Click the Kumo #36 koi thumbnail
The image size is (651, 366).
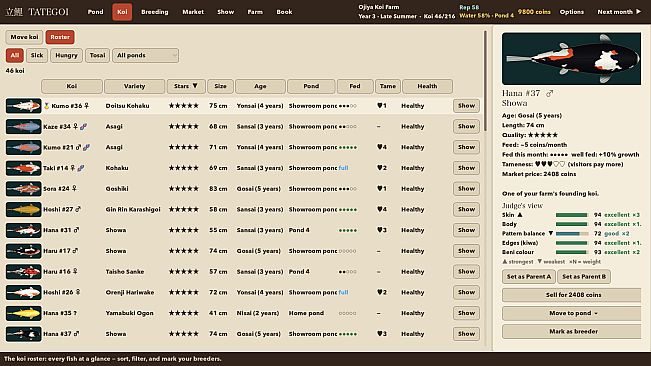click(x=24, y=106)
